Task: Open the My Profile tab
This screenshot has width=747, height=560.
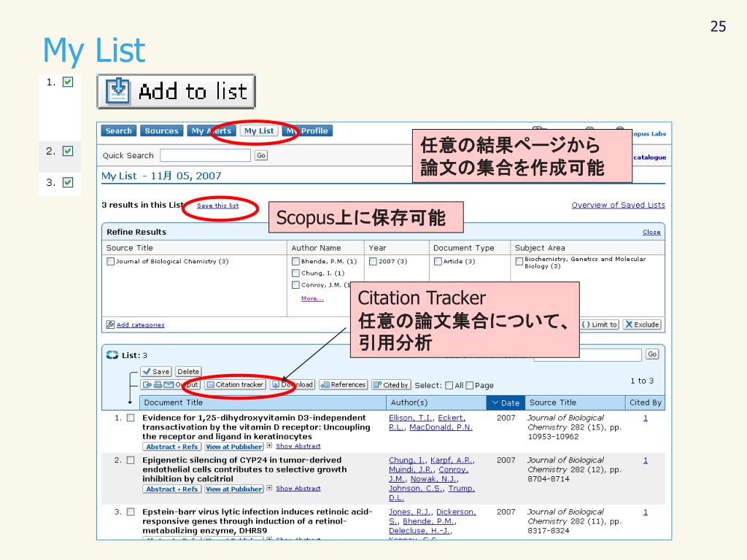Action: click(307, 131)
